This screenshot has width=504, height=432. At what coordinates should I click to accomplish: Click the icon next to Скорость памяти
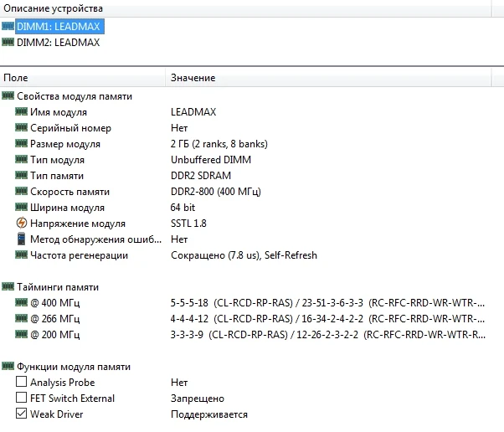point(21,191)
